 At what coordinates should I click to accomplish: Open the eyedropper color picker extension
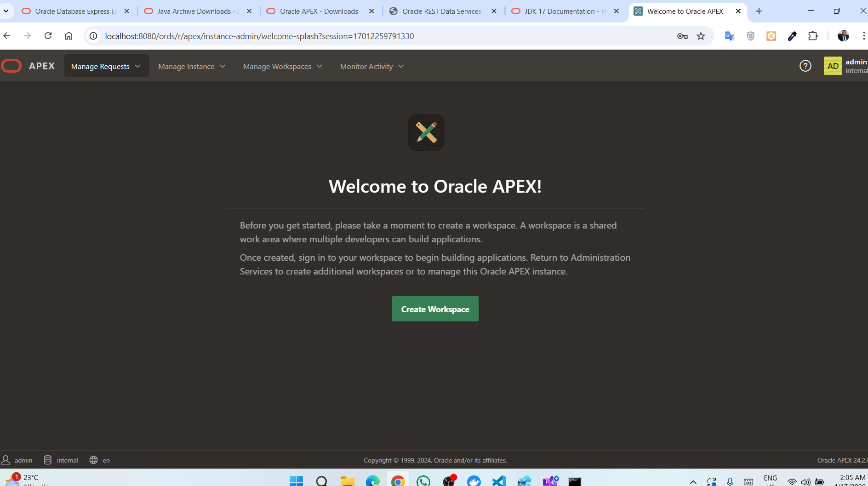click(792, 36)
